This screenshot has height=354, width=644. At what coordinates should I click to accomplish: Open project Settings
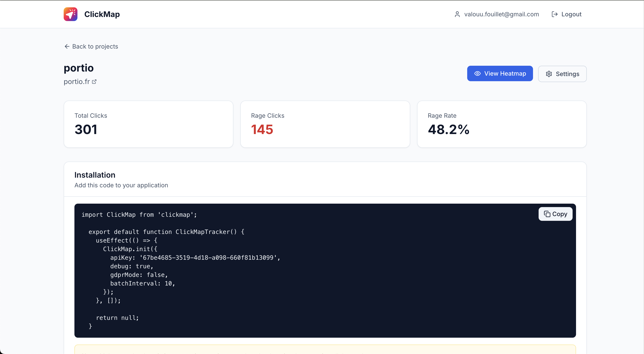(x=562, y=74)
